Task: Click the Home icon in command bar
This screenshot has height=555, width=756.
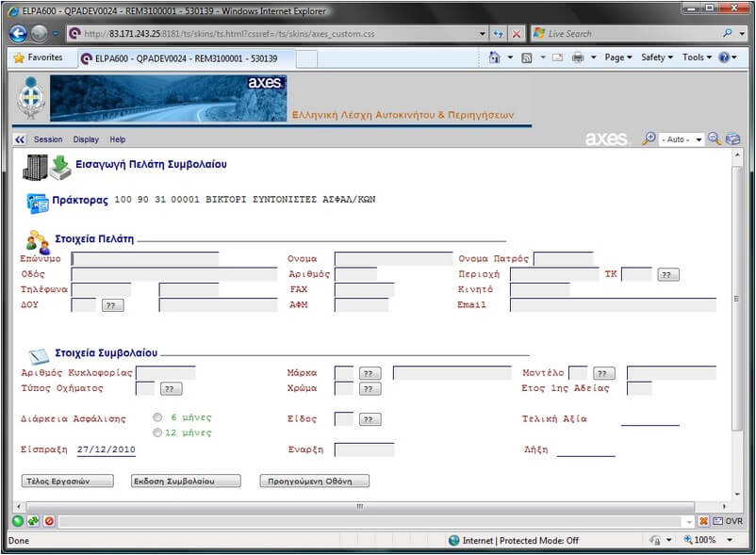Action: point(495,57)
